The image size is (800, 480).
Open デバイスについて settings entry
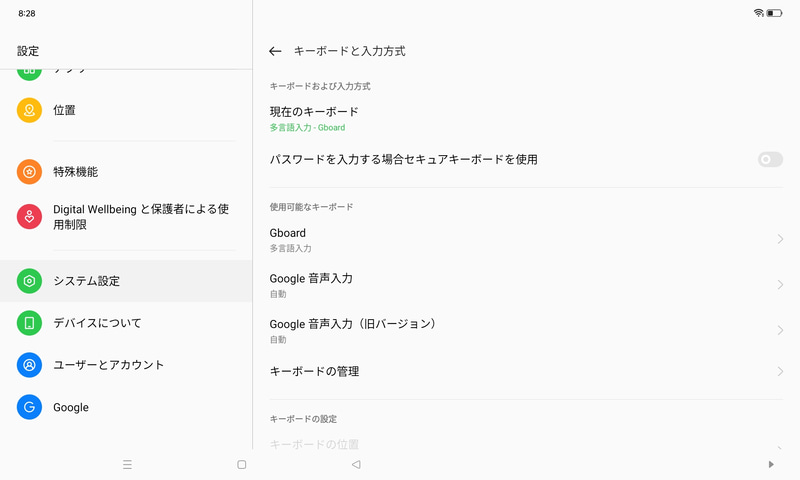pyautogui.click(x=126, y=323)
